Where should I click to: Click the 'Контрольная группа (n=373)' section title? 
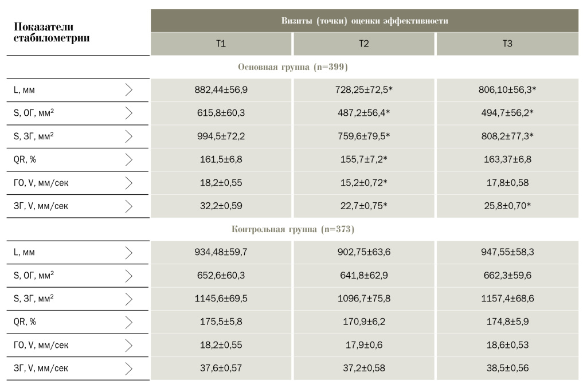(293, 229)
